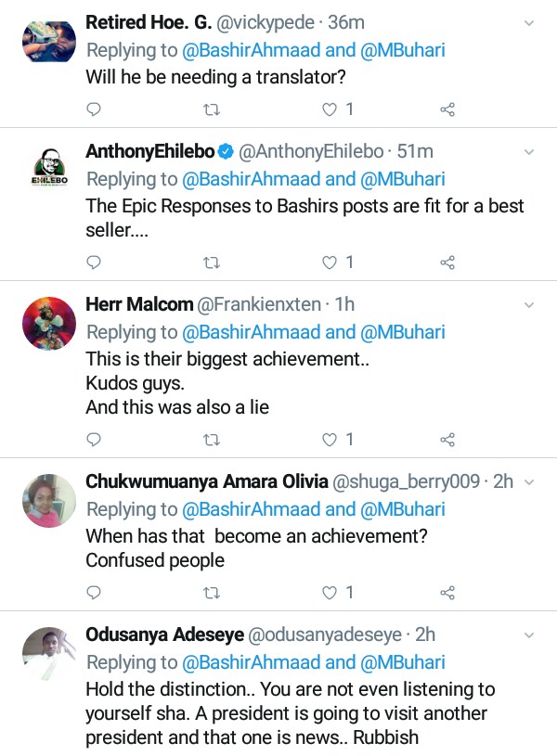557x756 pixels.
Task: Open more options for Retired Hoe. G. tweet
Action: (529, 22)
